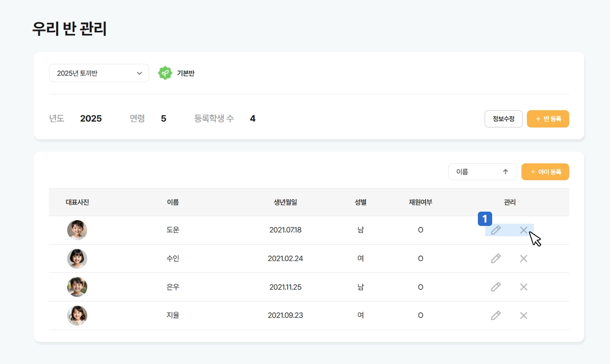Click 도윤's profile photo
The height and width of the screenshot is (364, 610).
(x=77, y=230)
